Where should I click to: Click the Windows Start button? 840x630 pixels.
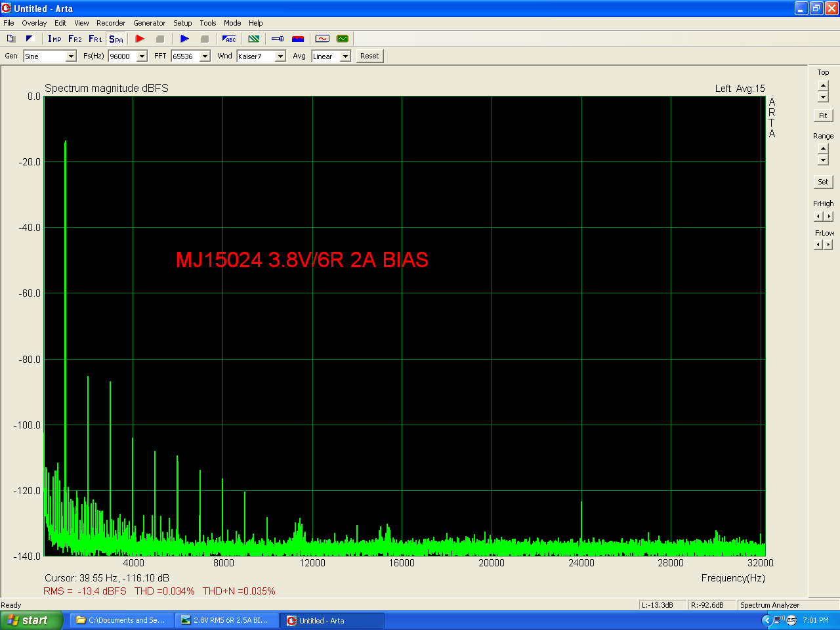click(31, 620)
